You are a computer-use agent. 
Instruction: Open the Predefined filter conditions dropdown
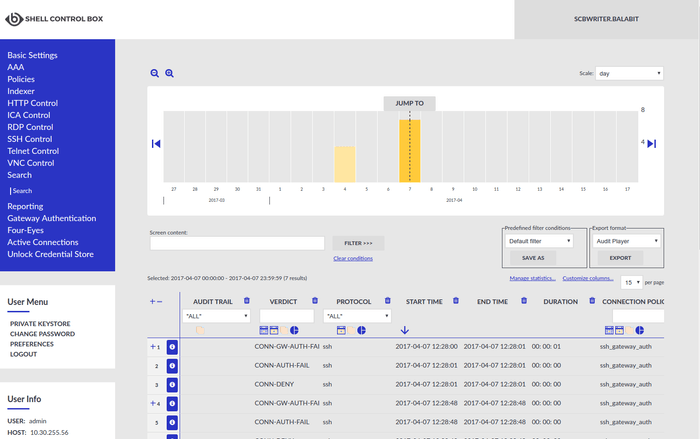(x=538, y=241)
